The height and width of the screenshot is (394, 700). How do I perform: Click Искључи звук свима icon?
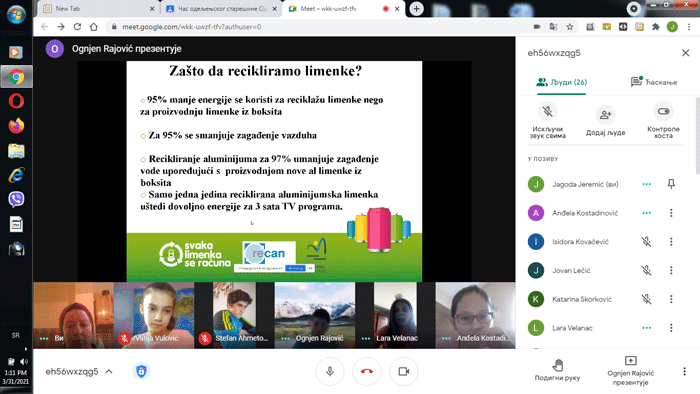(547, 112)
